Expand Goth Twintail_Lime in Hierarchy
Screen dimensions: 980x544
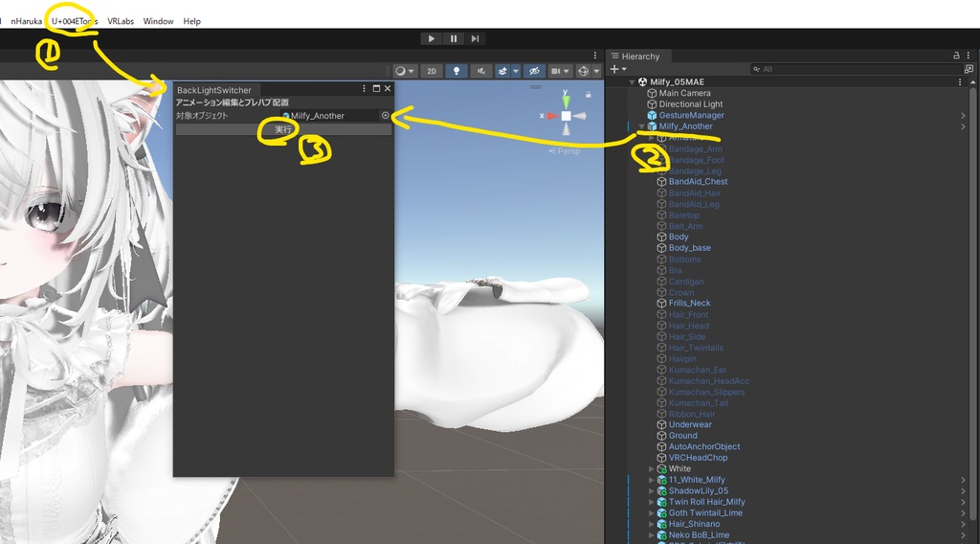(x=651, y=512)
